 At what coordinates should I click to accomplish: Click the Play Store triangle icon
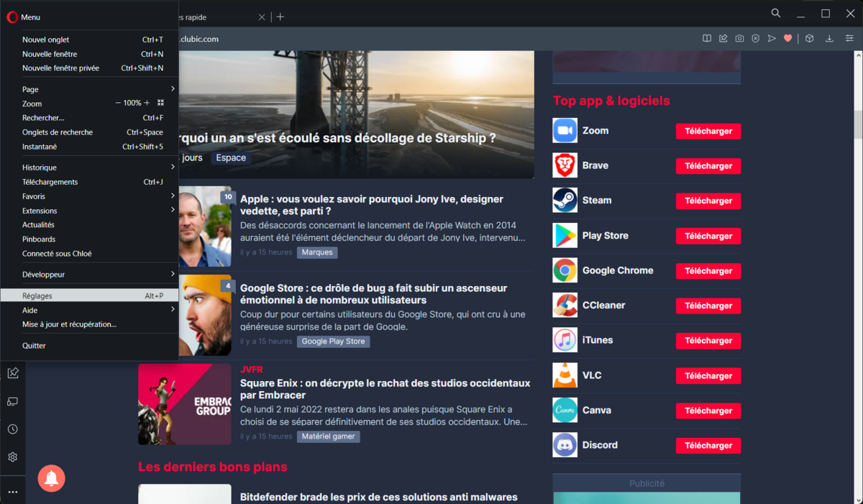click(x=565, y=236)
